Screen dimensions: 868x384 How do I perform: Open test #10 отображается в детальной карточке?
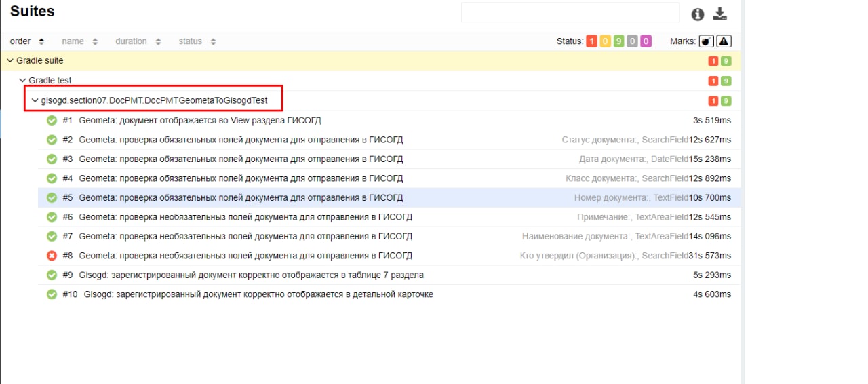pyautogui.click(x=389, y=294)
